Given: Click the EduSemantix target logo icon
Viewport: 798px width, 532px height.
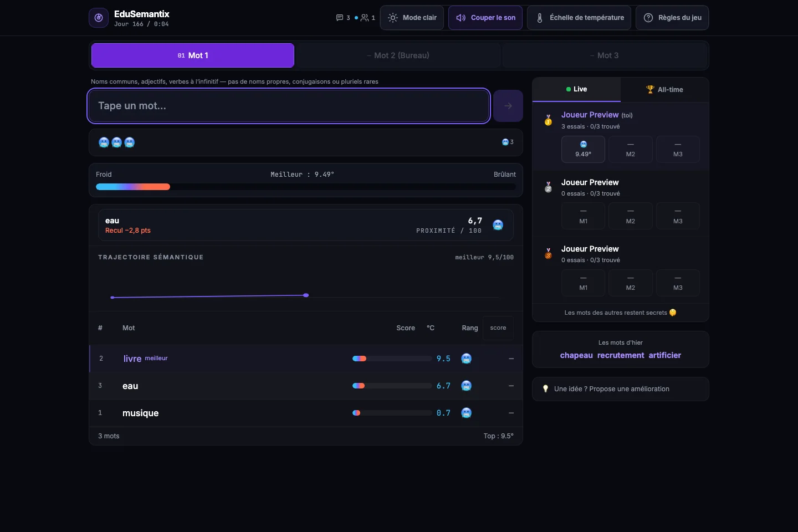Looking at the screenshot, I should tap(99, 18).
